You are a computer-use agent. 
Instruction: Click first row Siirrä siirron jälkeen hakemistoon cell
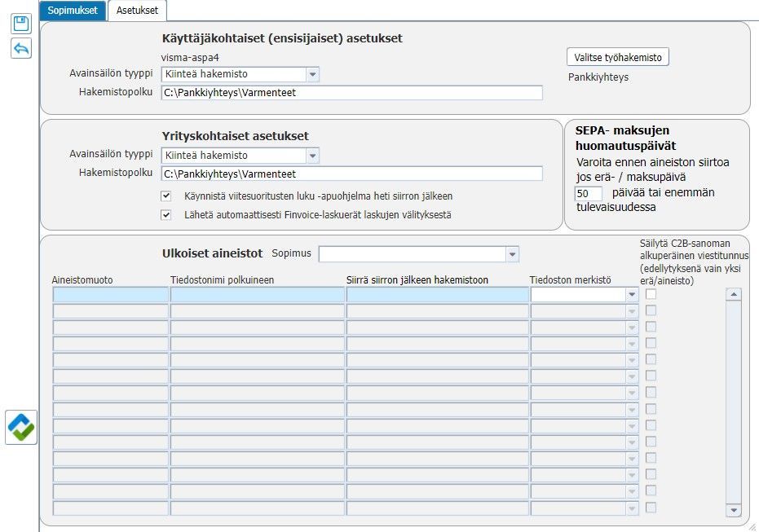(x=438, y=295)
